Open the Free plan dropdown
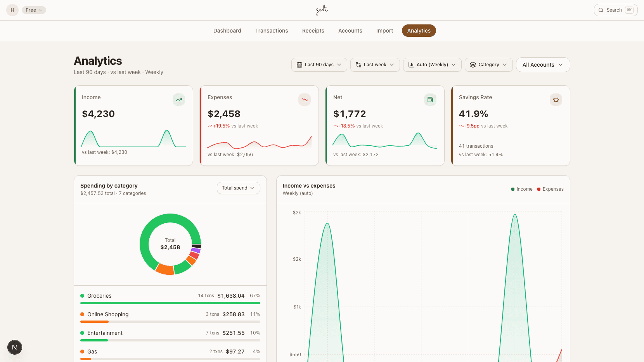Viewport: 644px width, 362px height. (34, 10)
